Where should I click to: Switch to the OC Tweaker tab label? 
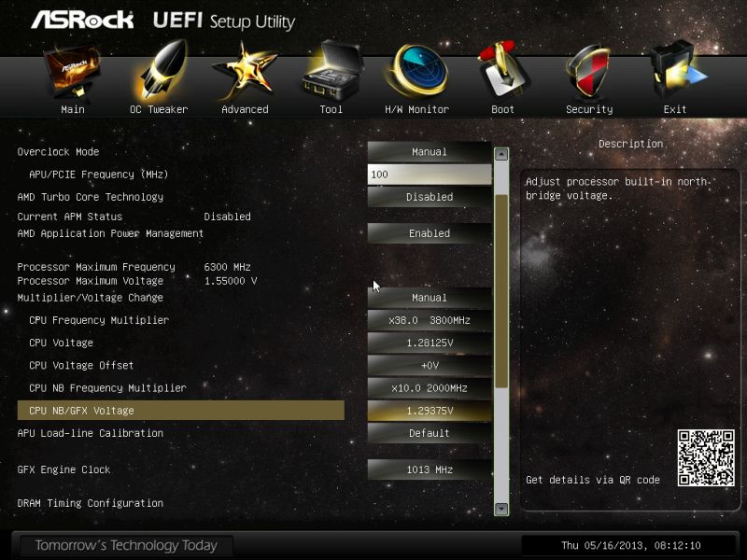[159, 109]
